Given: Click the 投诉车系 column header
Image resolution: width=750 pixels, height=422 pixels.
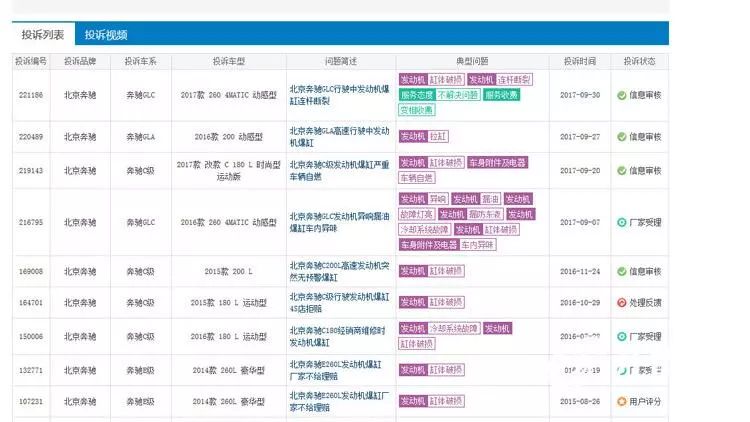Looking at the screenshot, I should coord(141,61).
